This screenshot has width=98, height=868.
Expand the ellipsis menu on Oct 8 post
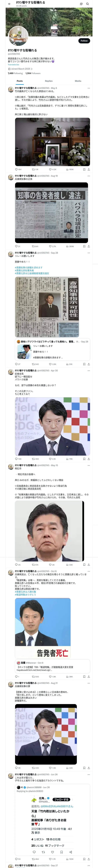pyautogui.click(x=89, y=571)
